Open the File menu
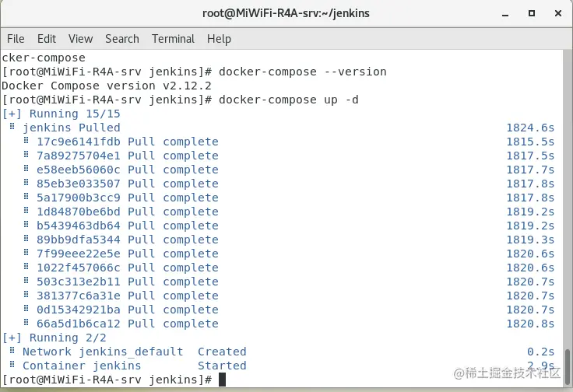The height and width of the screenshot is (392, 573). tap(16, 38)
